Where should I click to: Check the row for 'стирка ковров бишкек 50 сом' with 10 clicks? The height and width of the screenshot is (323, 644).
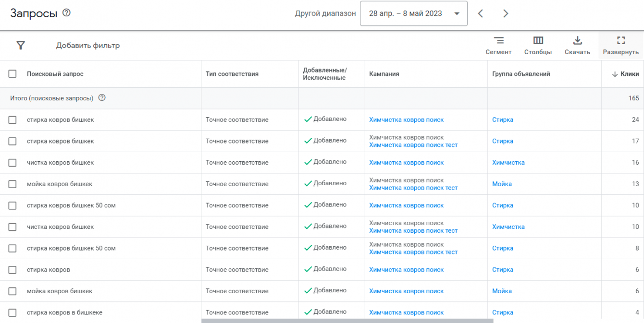12,205
